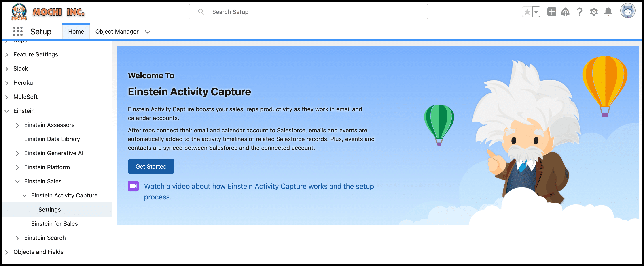Select Einstein Generative AI item
This screenshot has height=266, width=644.
click(x=54, y=153)
